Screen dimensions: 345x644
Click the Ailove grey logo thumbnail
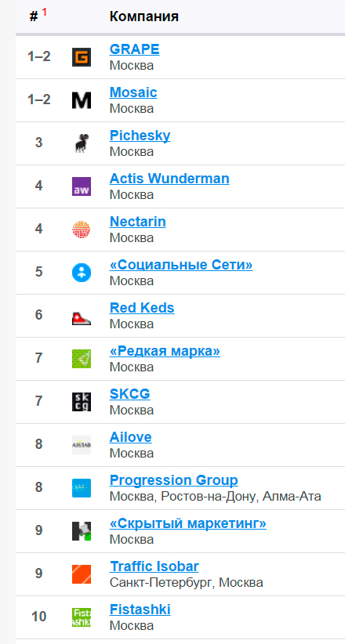82,445
